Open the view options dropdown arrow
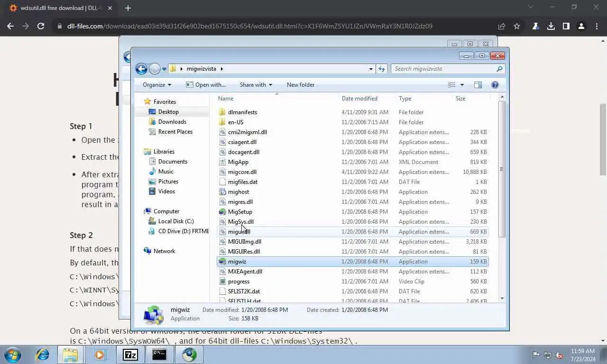 click(x=462, y=85)
